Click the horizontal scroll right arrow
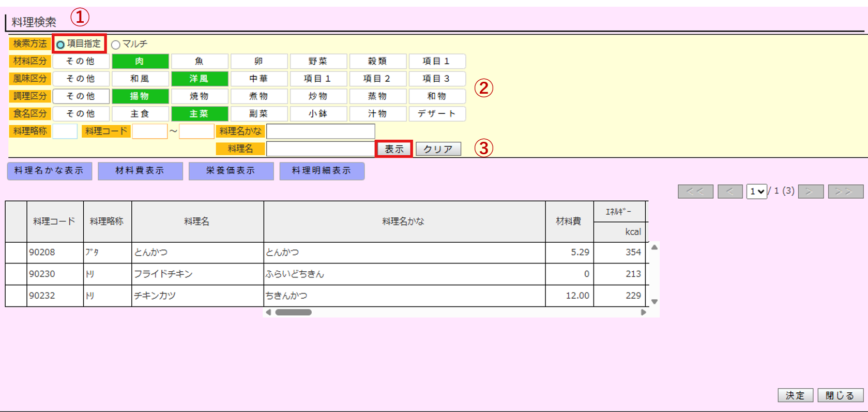 tap(643, 312)
